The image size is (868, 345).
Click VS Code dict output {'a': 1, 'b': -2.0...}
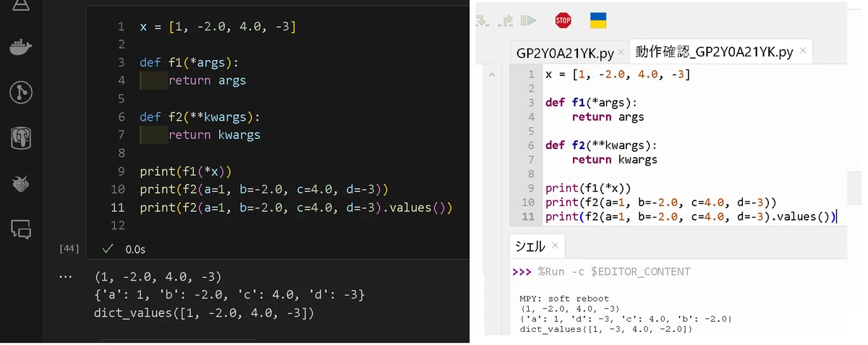pyautogui.click(x=229, y=294)
